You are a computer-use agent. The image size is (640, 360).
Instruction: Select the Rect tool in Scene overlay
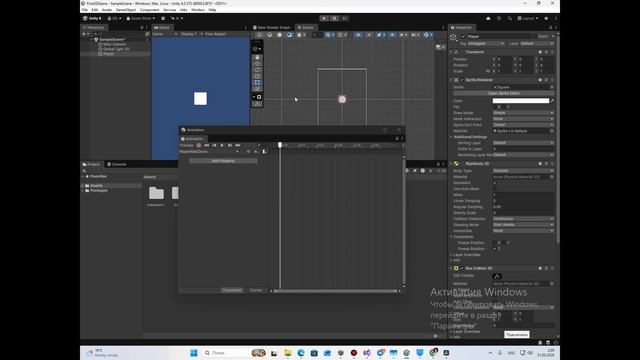click(257, 82)
